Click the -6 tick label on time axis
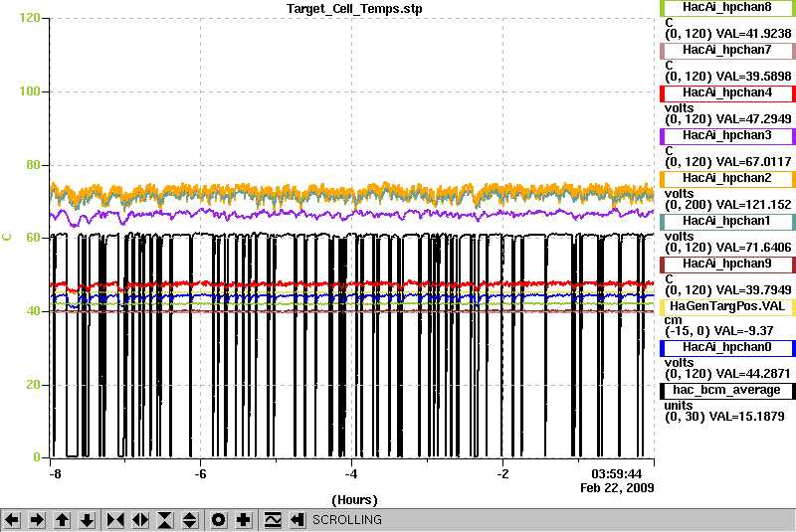This screenshot has width=796, height=532. click(201, 474)
